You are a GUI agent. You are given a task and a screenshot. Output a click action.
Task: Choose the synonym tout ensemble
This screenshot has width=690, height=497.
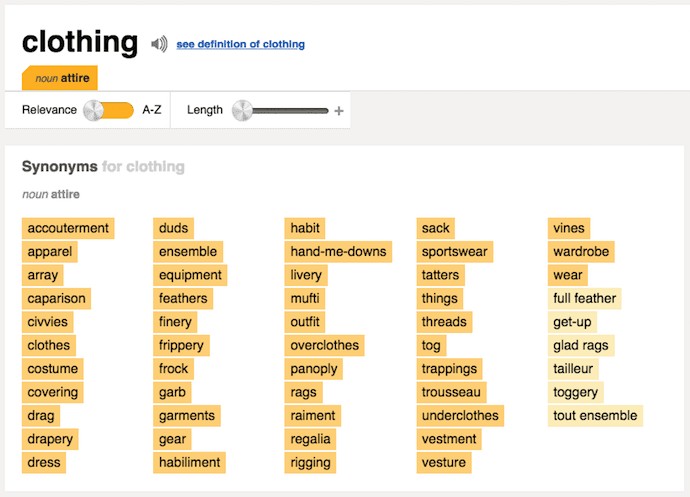click(x=595, y=416)
